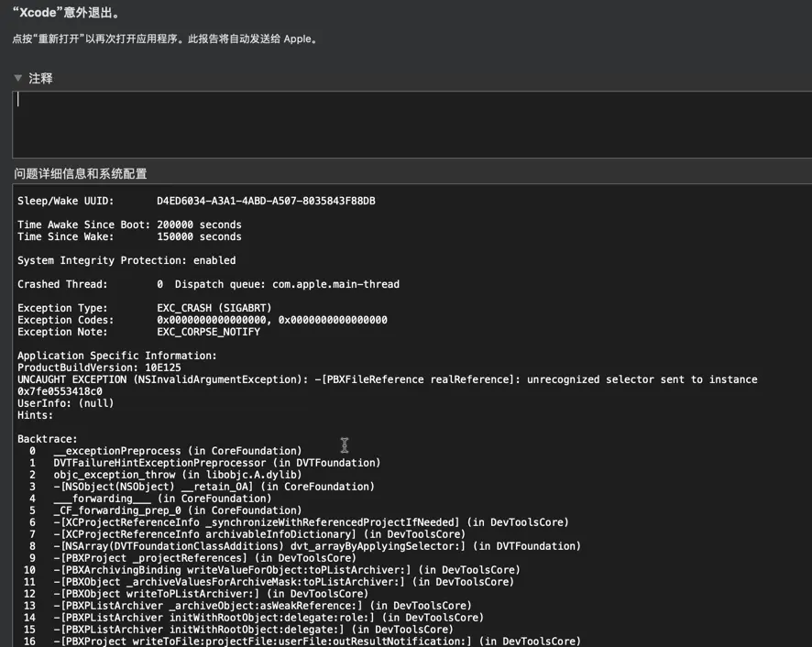Click frame 16 PBXProject writeToFile line
This screenshot has height=647, width=812.
[x=302, y=642]
